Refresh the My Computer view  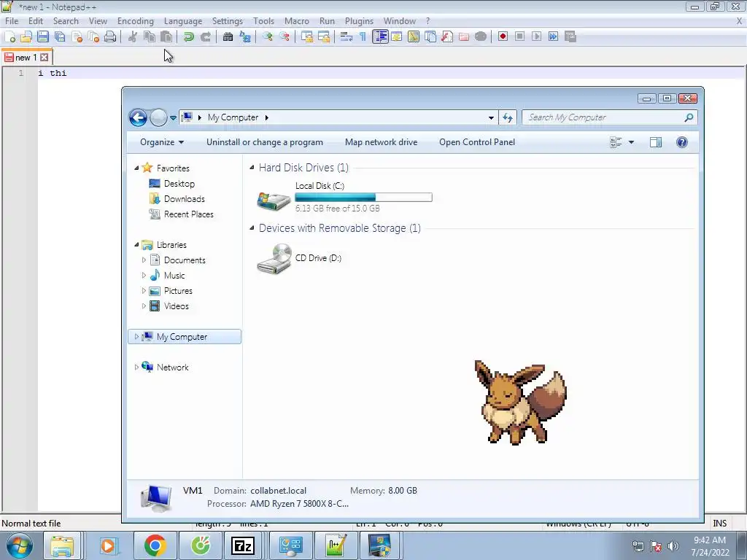click(x=508, y=117)
